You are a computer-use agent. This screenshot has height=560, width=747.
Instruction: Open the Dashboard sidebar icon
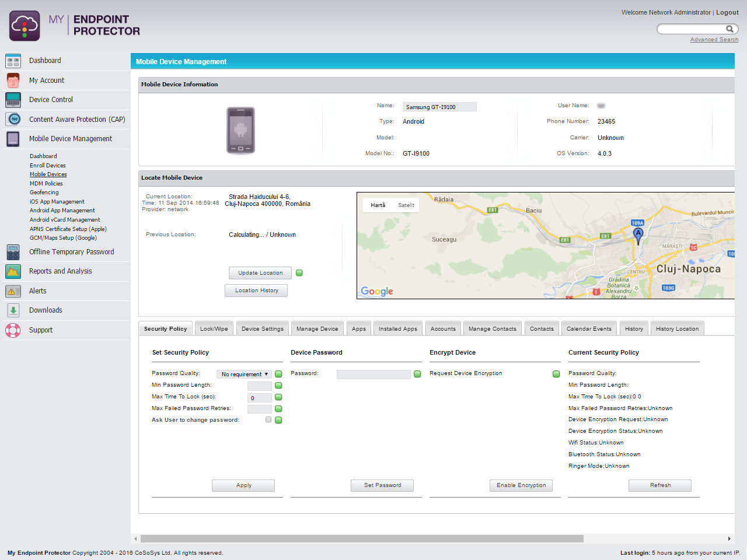(13, 61)
